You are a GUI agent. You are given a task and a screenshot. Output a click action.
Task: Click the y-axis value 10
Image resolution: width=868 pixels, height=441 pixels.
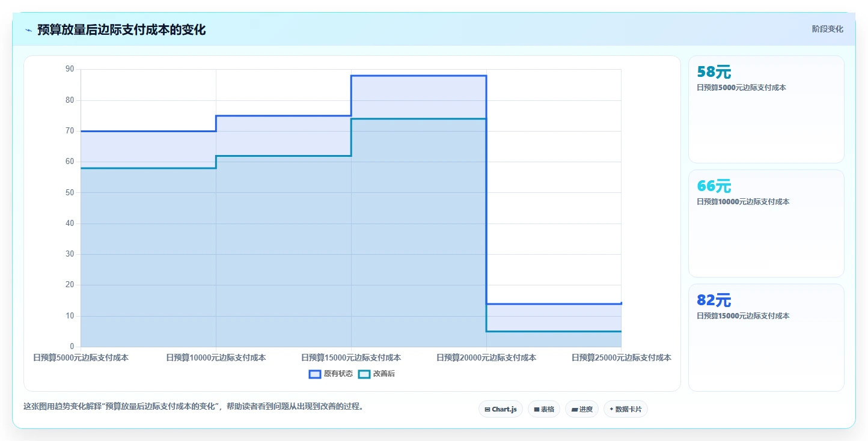click(x=70, y=315)
